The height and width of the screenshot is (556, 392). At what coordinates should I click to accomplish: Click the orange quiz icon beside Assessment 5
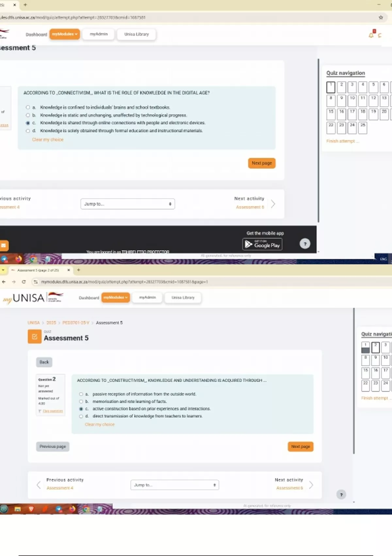click(x=35, y=337)
